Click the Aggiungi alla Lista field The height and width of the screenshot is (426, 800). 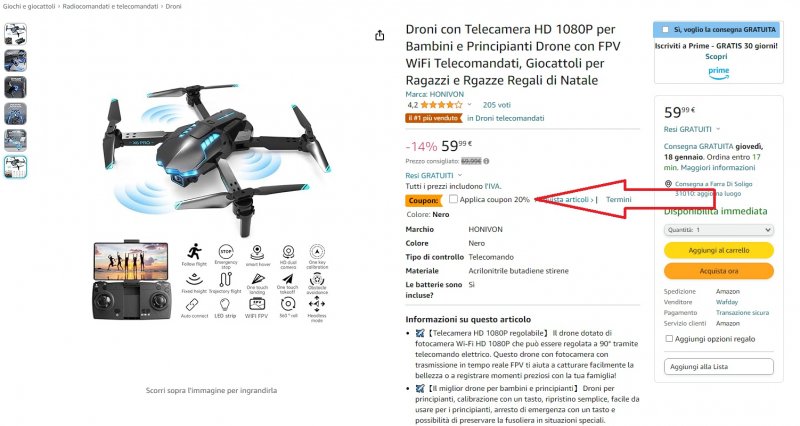(718, 367)
